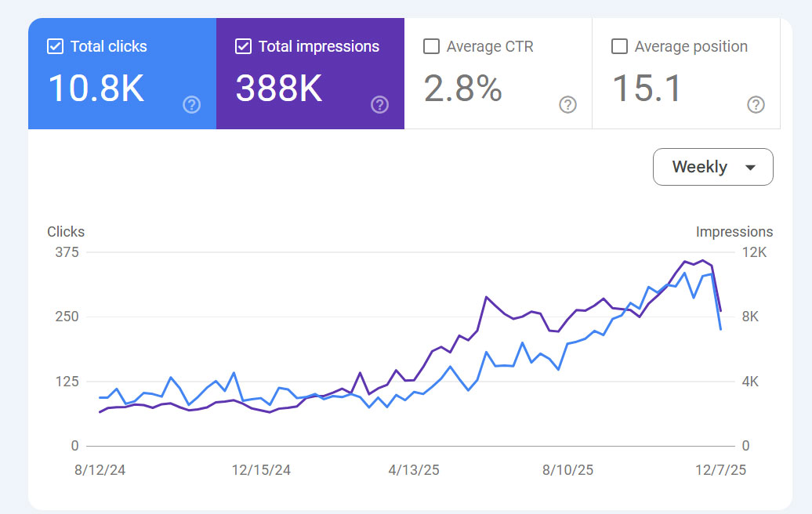
Task: Click the checkmark icon in Total impressions card
Action: tap(243, 46)
